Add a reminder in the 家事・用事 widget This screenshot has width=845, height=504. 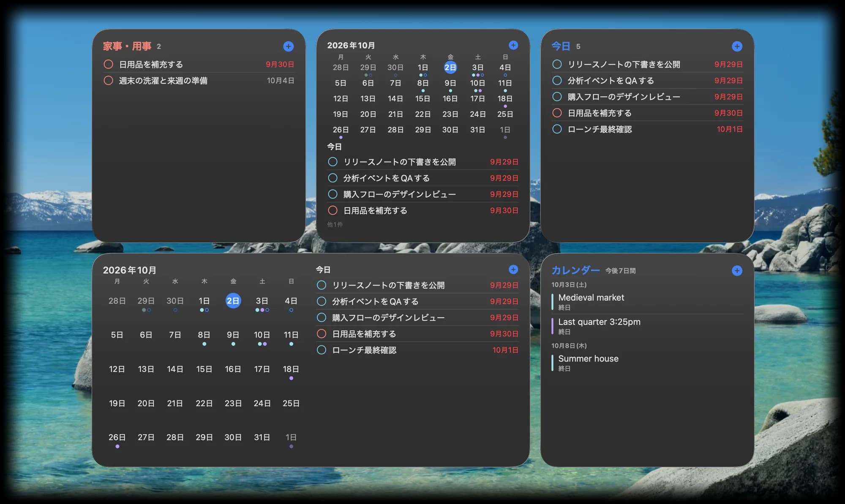pyautogui.click(x=289, y=46)
